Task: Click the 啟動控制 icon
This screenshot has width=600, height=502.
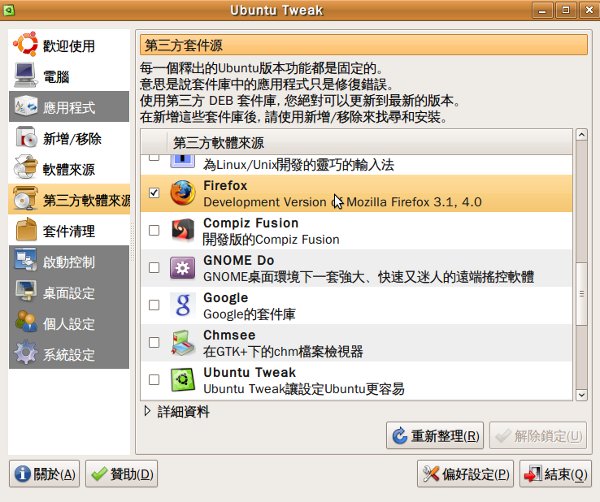Action: pos(26,260)
